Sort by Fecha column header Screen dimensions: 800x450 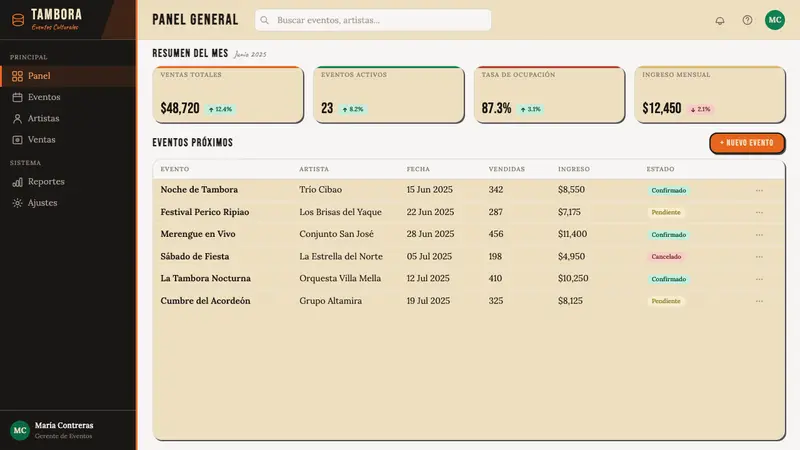(x=418, y=169)
